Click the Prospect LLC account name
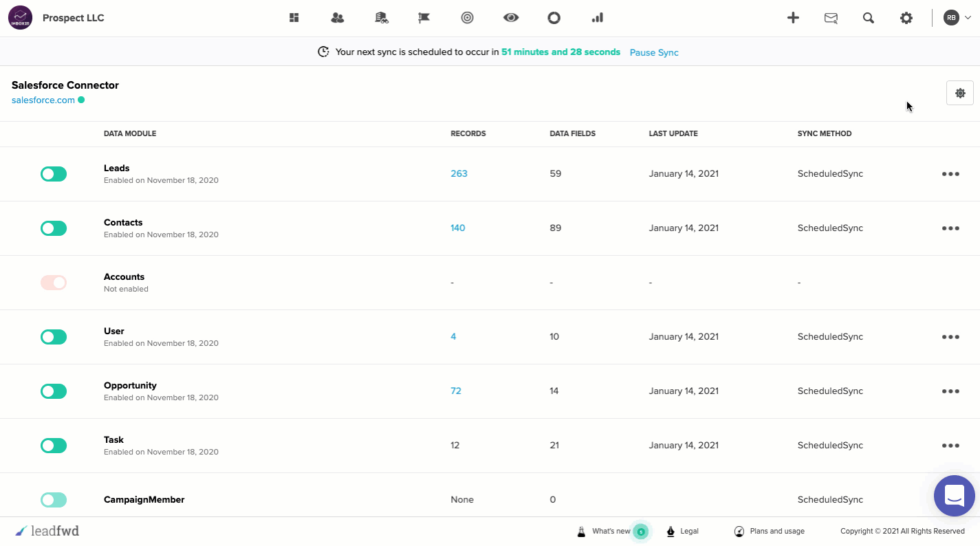Image resolution: width=980 pixels, height=546 pixels. [74, 18]
